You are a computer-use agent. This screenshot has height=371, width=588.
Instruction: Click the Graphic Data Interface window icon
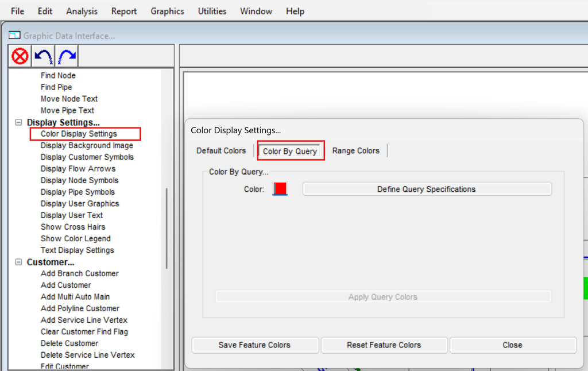(14, 35)
